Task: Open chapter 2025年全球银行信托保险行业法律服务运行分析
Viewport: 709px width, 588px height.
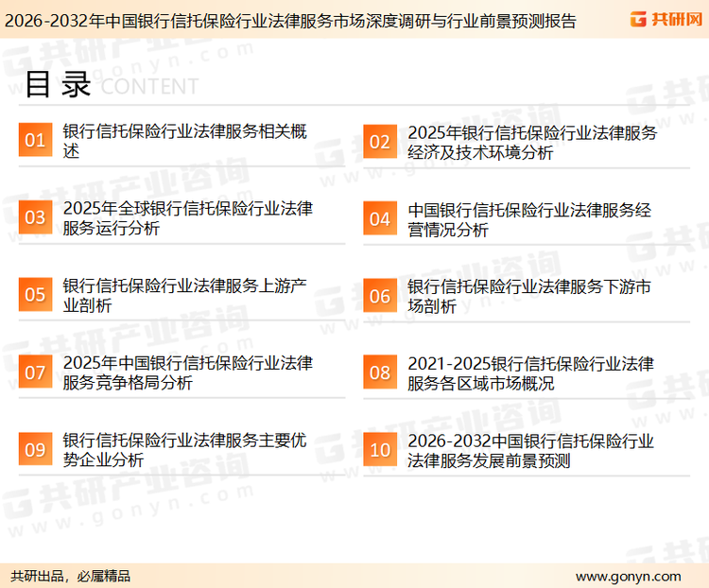Action: click(x=188, y=218)
